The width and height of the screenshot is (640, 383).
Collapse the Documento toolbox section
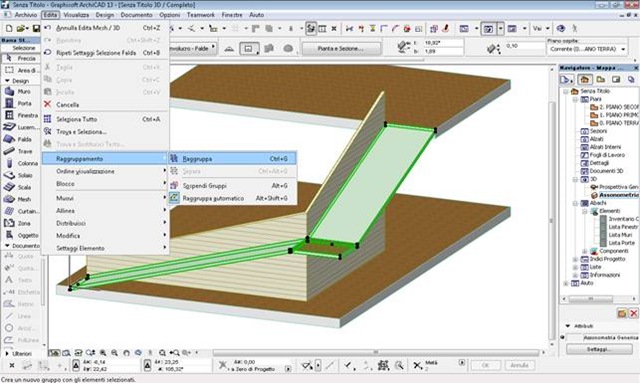click(x=7, y=246)
